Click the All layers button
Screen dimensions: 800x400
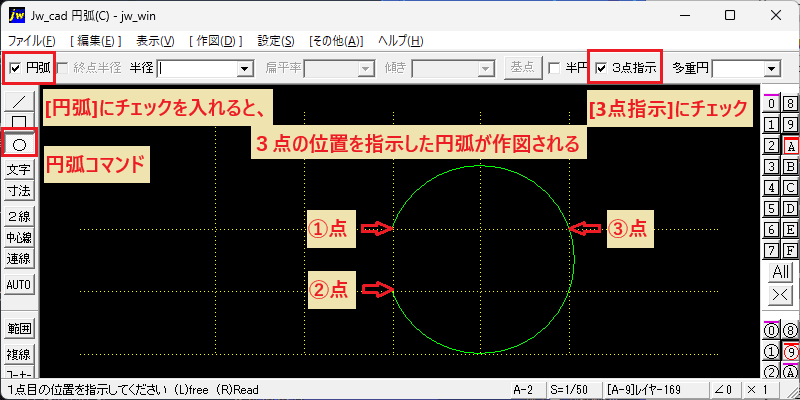coord(781,273)
